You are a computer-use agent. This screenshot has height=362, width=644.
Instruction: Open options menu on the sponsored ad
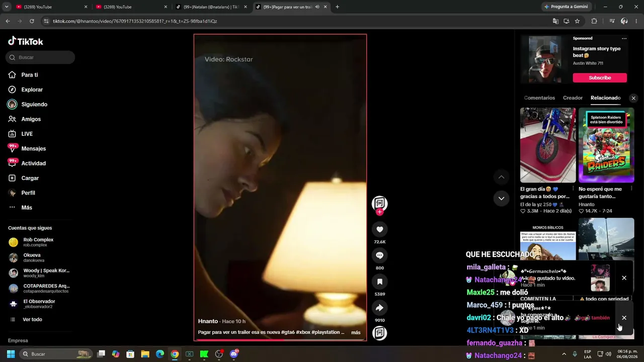coord(624,38)
